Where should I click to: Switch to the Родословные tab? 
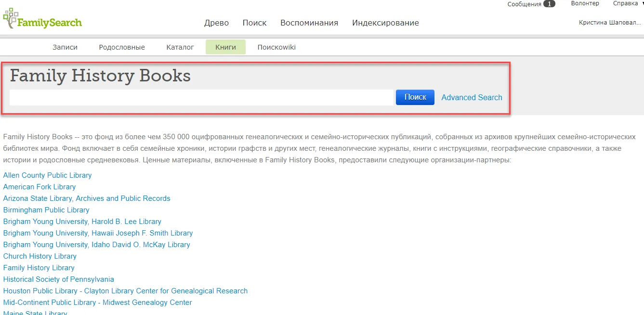click(x=122, y=47)
